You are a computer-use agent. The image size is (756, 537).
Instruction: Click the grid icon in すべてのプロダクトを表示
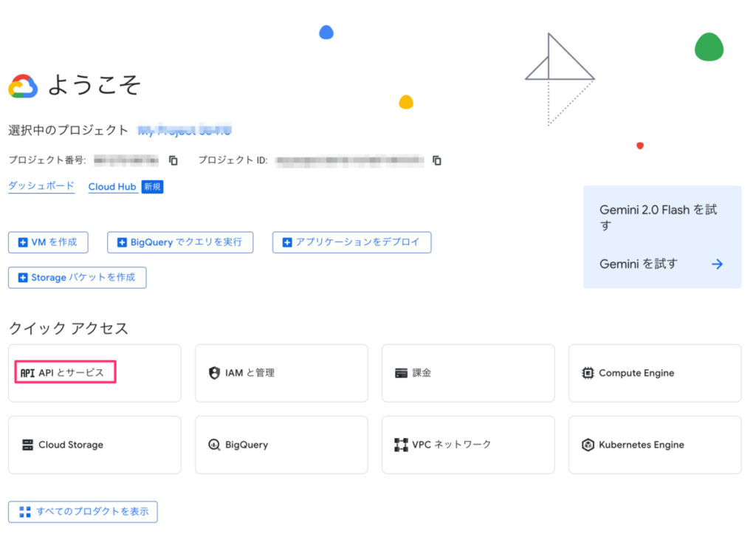[x=25, y=512]
